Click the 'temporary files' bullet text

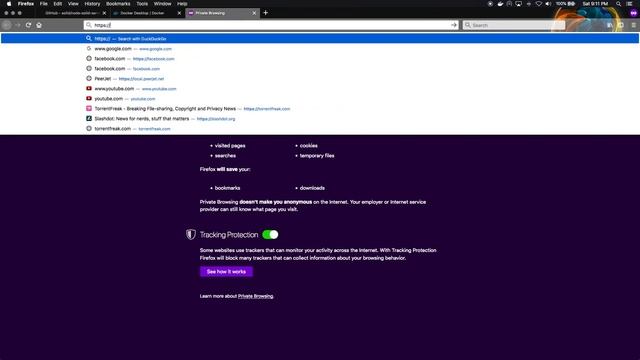click(317, 156)
